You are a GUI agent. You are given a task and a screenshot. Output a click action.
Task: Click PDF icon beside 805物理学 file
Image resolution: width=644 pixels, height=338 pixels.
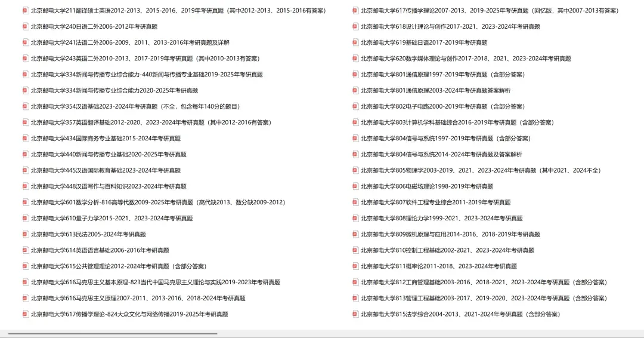point(355,171)
